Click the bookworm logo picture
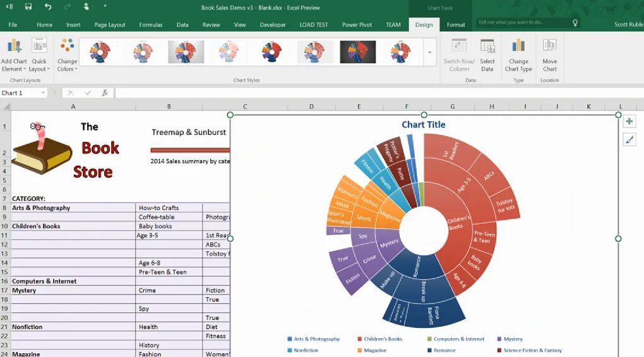Image resolution: width=644 pixels, height=357 pixels. [x=42, y=148]
